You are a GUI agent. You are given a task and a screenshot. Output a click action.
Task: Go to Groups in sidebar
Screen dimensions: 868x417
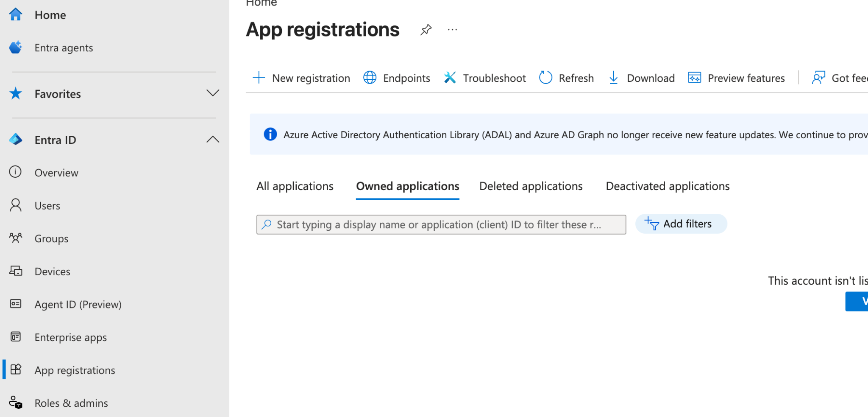(x=51, y=238)
